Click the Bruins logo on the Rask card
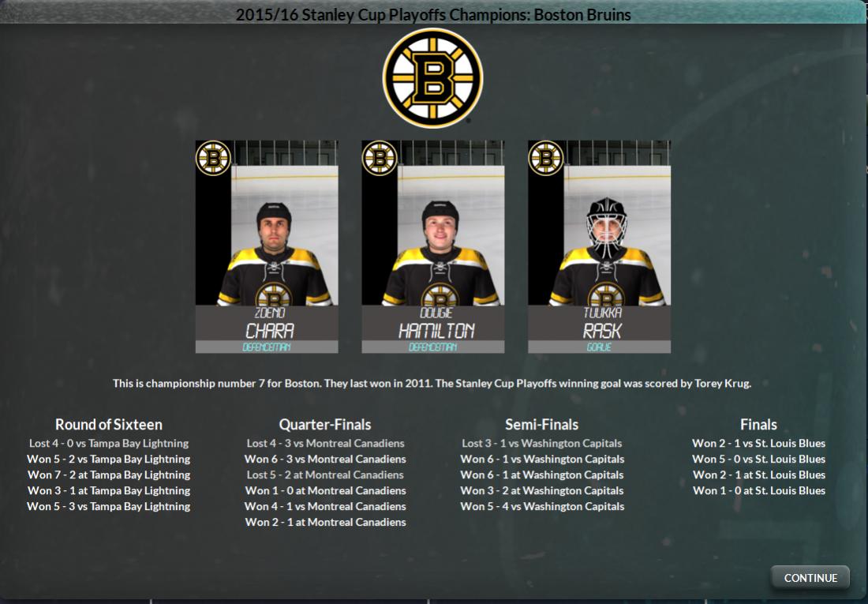Viewport: 868px width, 604px height. [x=546, y=159]
